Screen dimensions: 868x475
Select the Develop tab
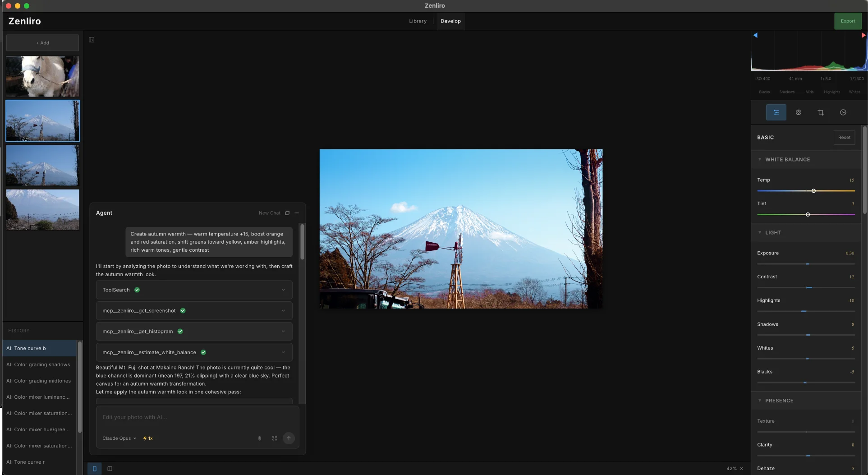[x=450, y=21]
